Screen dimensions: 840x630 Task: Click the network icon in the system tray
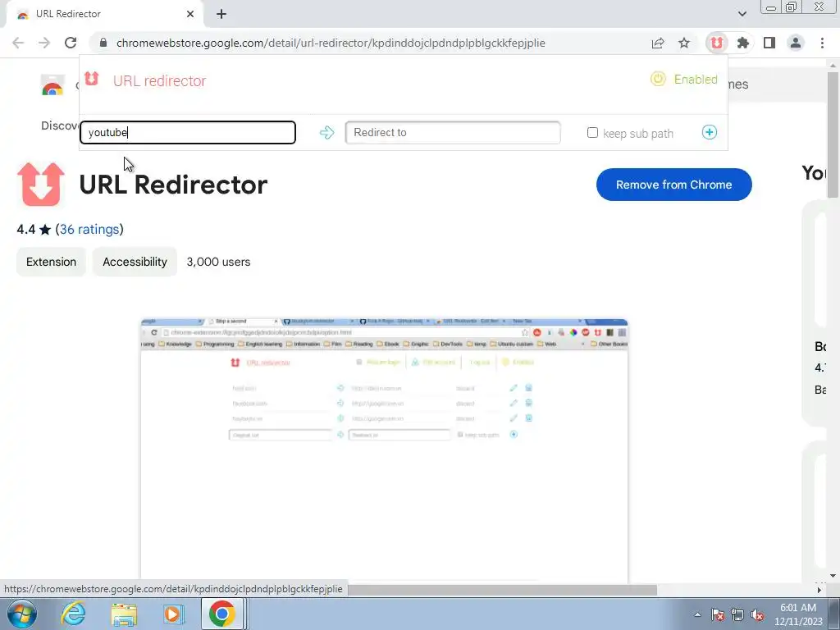click(737, 614)
